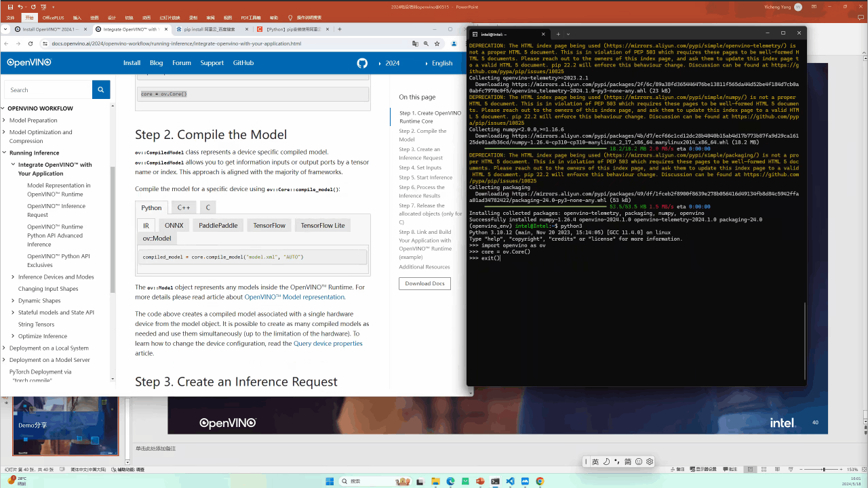Click the IME emoji smiley icon
The image size is (868, 488).
tap(639, 462)
